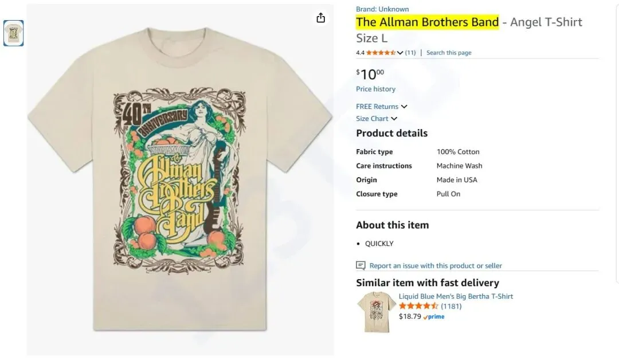View the 11 customer reviews
Viewport: 619px width, 364px height.
click(x=410, y=53)
